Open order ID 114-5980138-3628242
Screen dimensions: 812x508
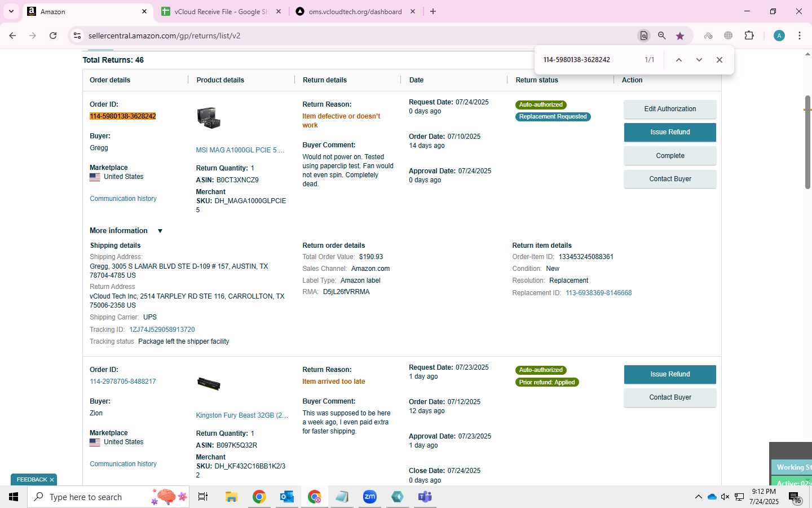pos(123,116)
